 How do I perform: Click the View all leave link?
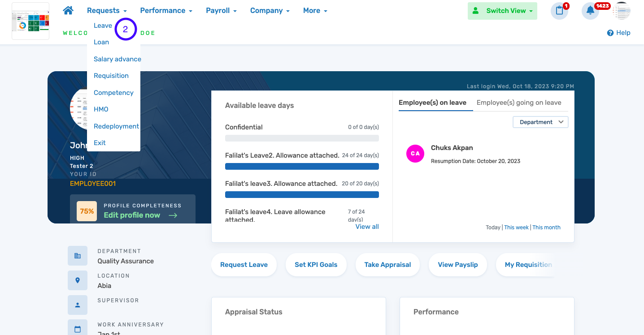[367, 227]
